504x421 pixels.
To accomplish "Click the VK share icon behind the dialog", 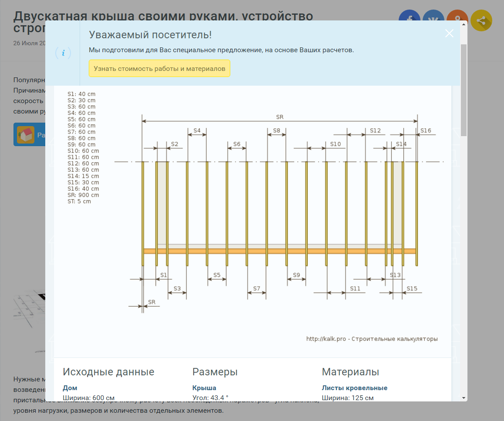I will [x=433, y=15].
